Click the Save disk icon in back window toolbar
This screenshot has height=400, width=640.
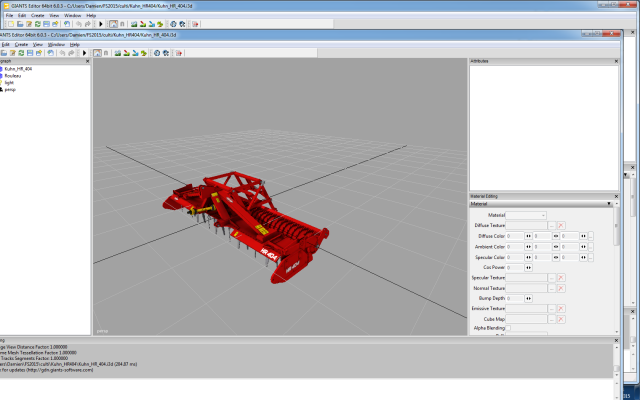pos(46,24)
